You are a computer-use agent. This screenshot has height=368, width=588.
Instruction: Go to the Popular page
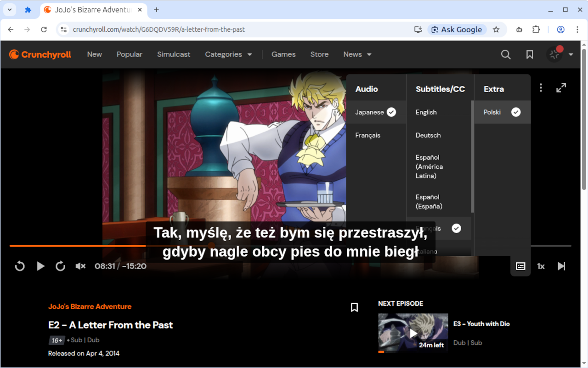coord(130,54)
